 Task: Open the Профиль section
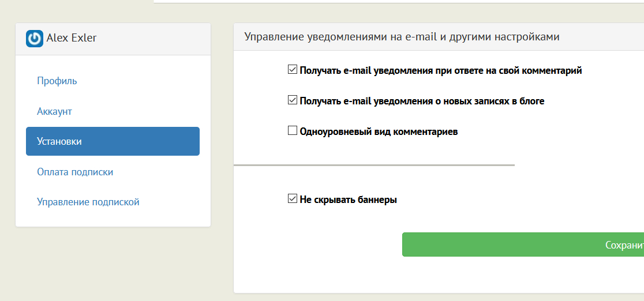(x=57, y=81)
